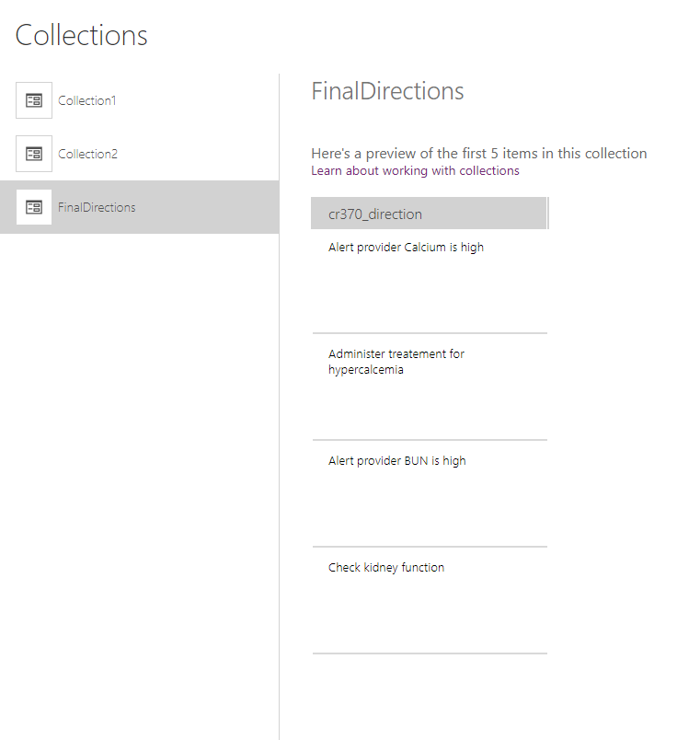Image resolution: width=700 pixels, height=740 pixels.
Task: Click the Alert provider BUN is high entry
Action: 397,461
